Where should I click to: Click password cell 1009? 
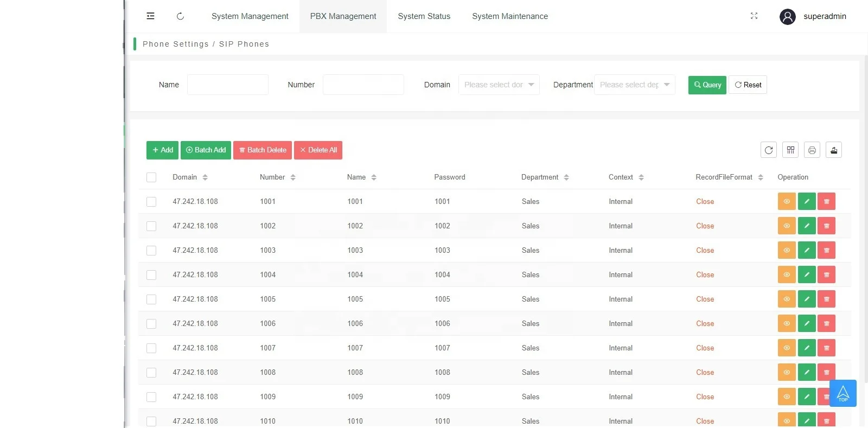[442, 397]
